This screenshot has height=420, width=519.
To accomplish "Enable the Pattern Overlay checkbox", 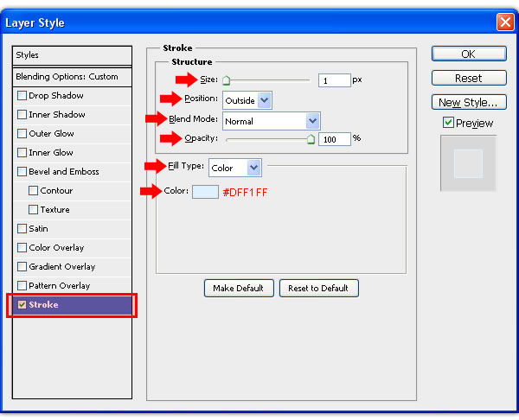I will (x=22, y=286).
